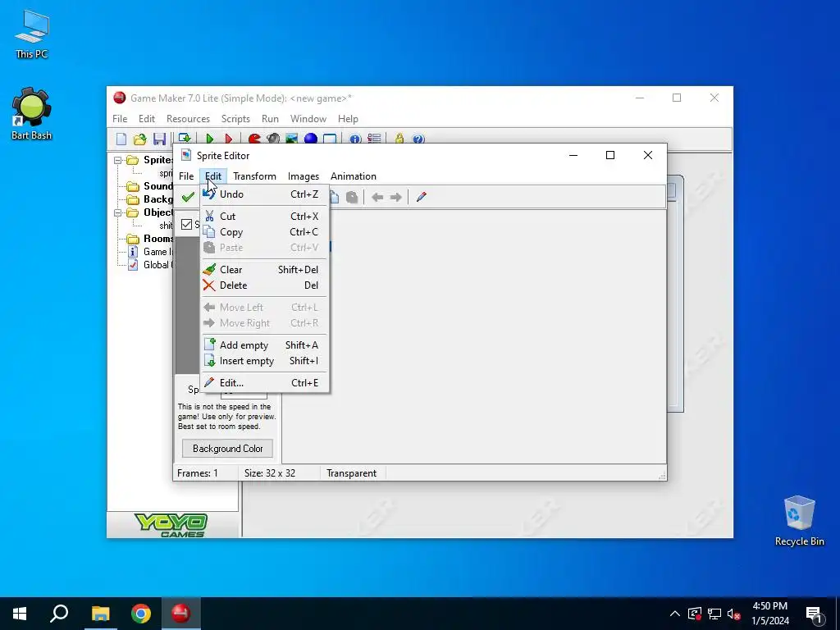Open the Game Maker Resources menu
840x630 pixels.
188,119
